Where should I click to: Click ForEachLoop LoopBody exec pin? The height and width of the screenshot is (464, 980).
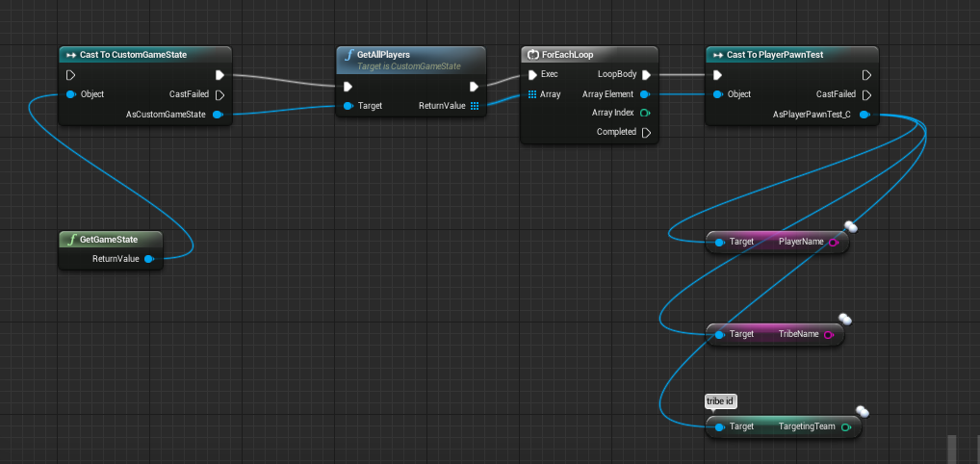646,75
